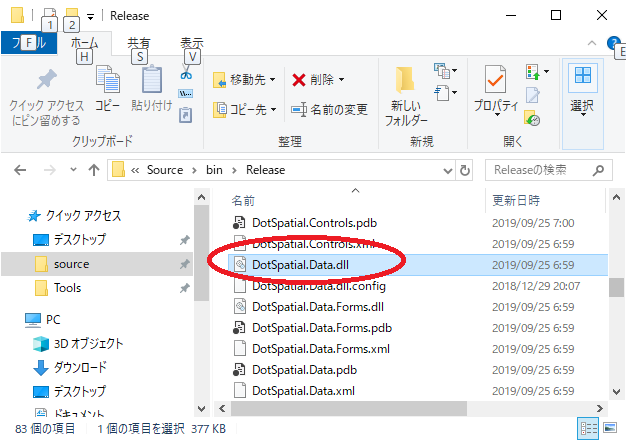This screenshot has height=441, width=626.
Task: Open the recent locations dropdown
Action: 73,170
